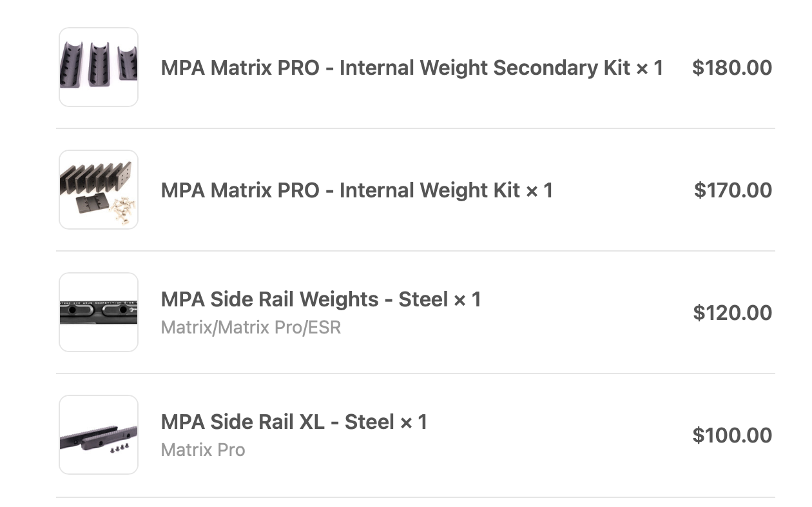Image resolution: width=812 pixels, height=507 pixels.
Task: Open MPA Matrix PRO Internal Weight Secondary Kit title
Action: [x=395, y=68]
